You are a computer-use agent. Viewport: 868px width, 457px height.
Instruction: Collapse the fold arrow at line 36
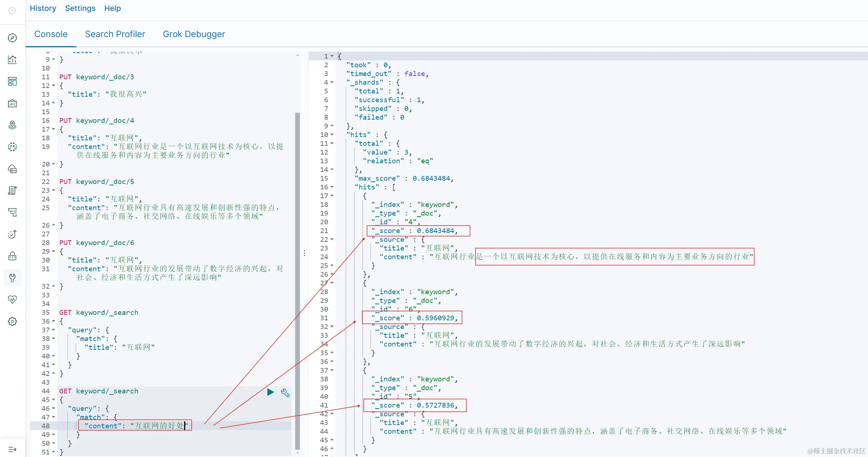coord(54,321)
